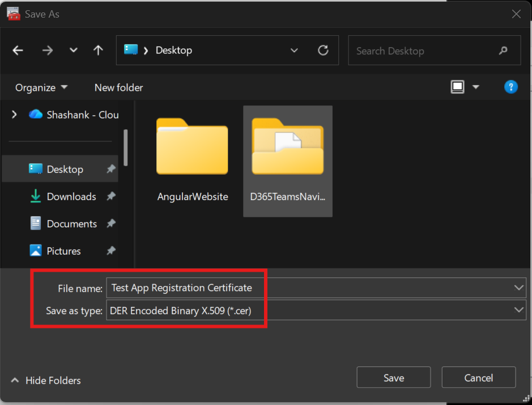This screenshot has width=532, height=405.
Task: Click the File name text field
Action: 309,288
